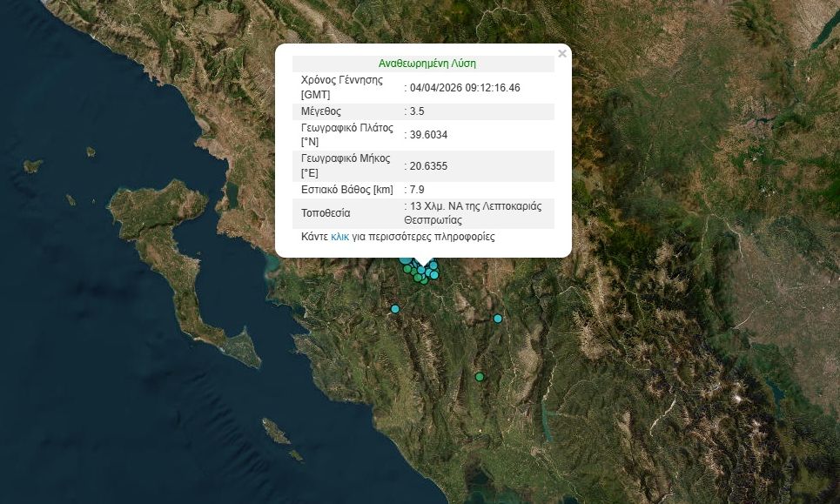Click the bottom green marker in the cluster
Screen dimensions: 840x504
(424, 280)
